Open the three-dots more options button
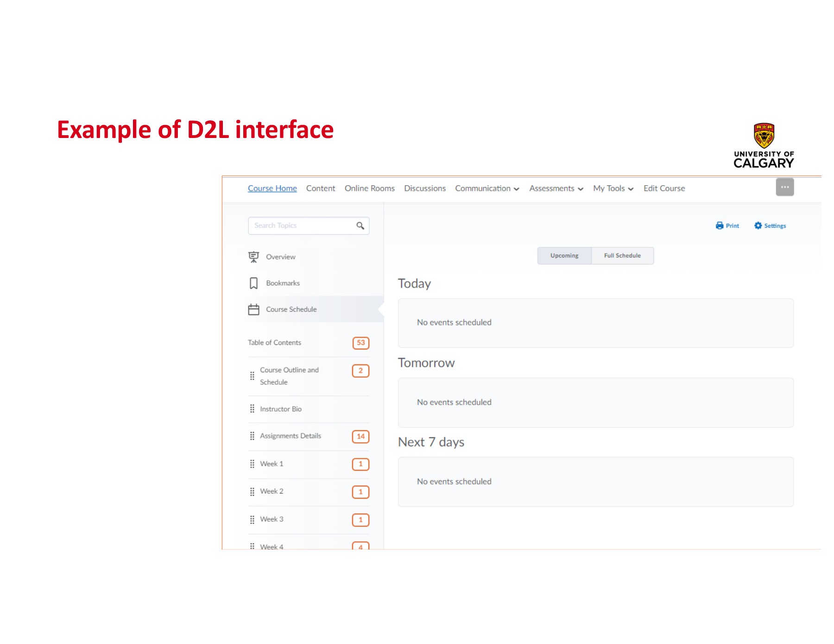Image resolution: width=834 pixels, height=644 pixels. [784, 188]
